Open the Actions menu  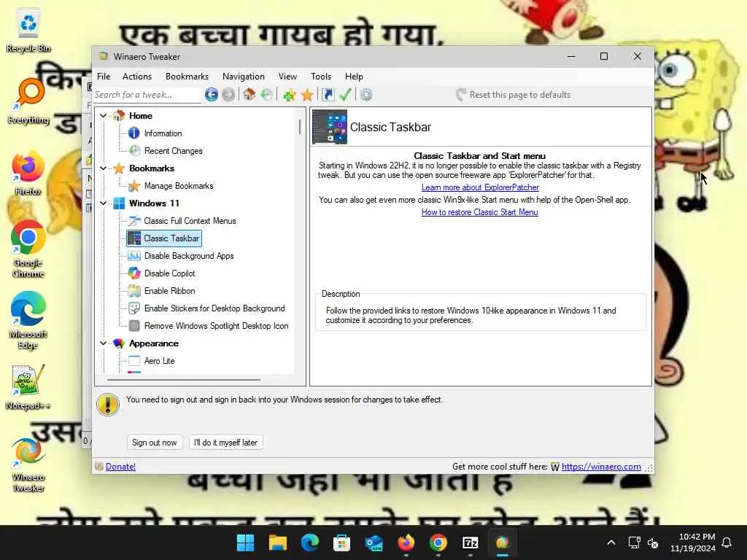[137, 76]
